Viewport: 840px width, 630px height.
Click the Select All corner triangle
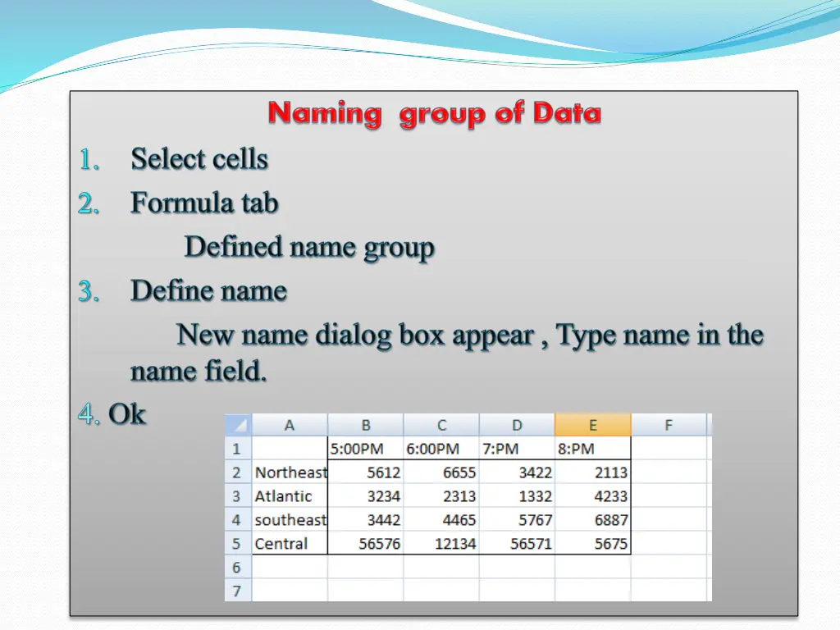(238, 425)
